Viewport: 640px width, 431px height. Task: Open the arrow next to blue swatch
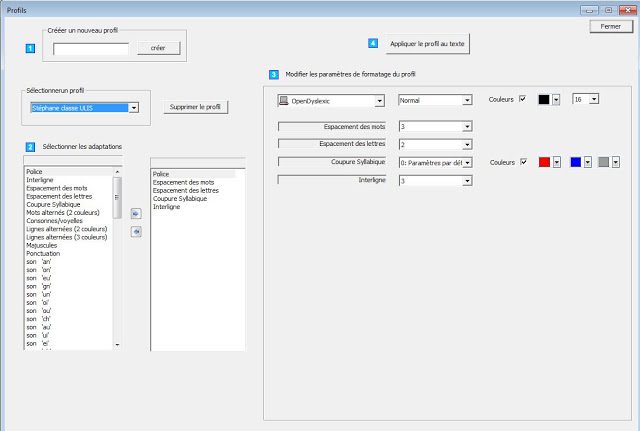pos(588,162)
